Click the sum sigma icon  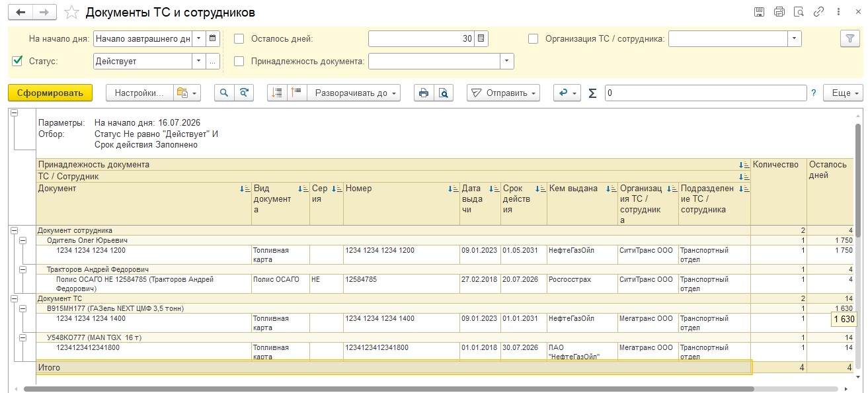pyautogui.click(x=592, y=93)
